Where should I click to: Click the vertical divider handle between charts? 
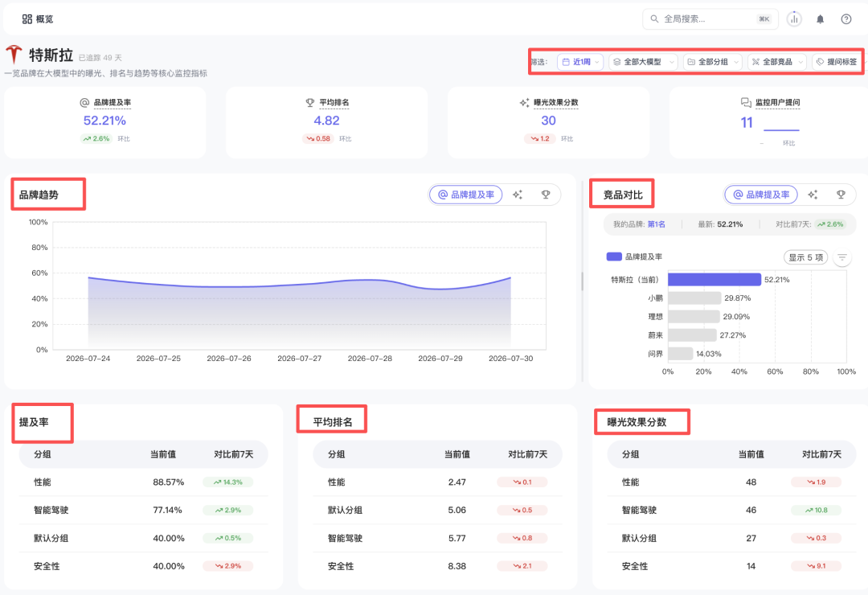(x=582, y=281)
